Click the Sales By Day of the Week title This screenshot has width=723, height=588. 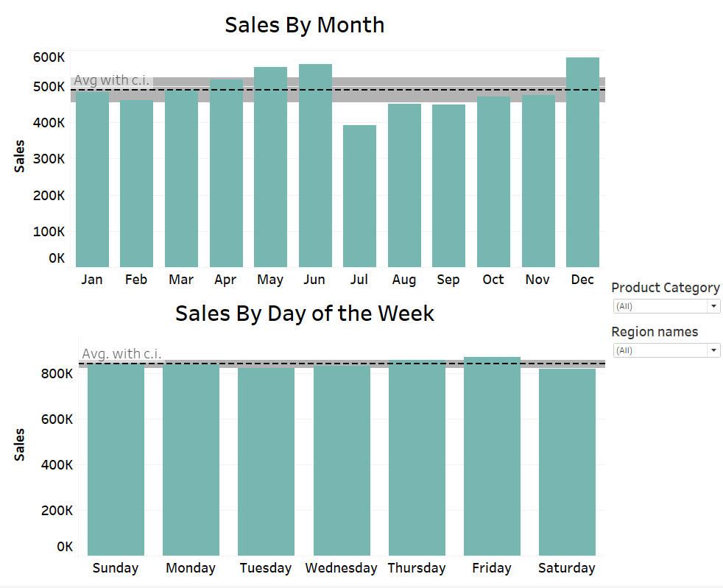click(x=304, y=313)
